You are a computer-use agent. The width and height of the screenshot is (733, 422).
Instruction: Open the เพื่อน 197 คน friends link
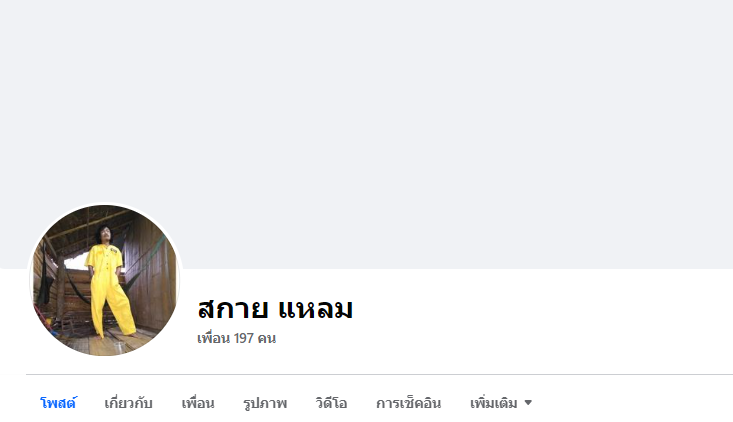point(237,338)
